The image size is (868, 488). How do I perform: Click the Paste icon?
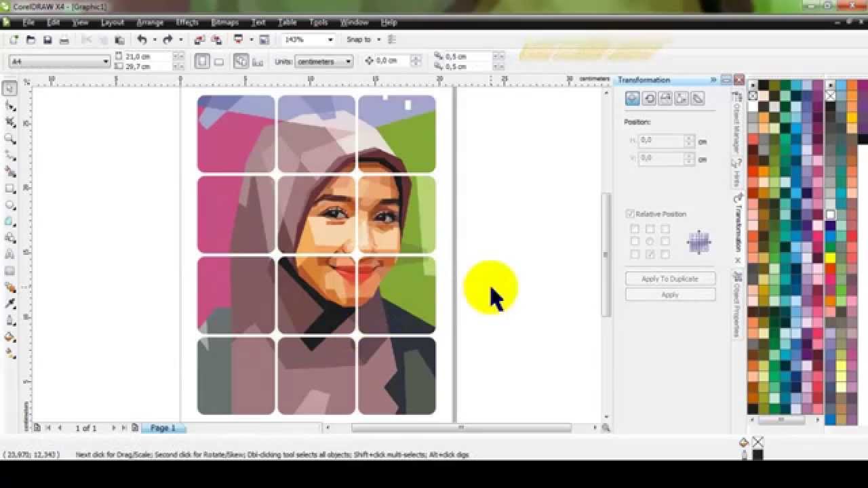pyautogui.click(x=119, y=40)
